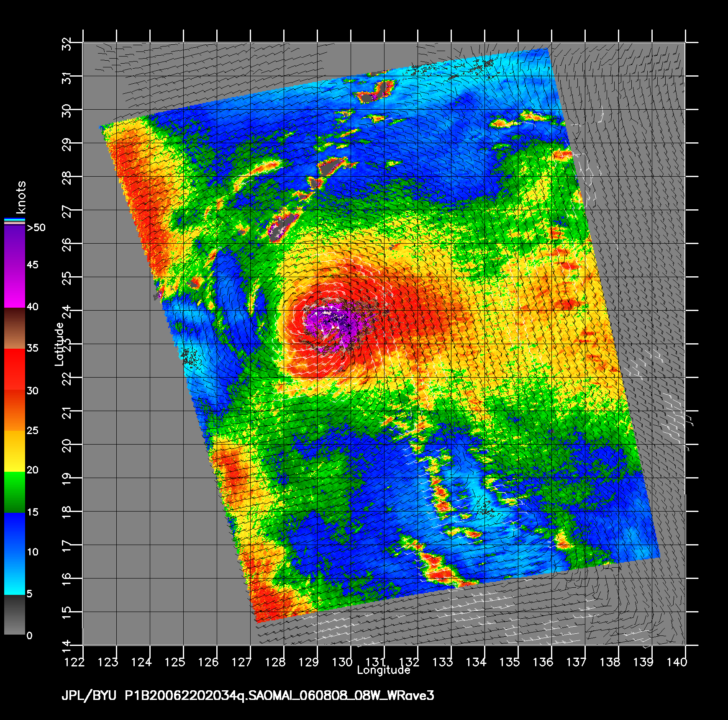Select the red 30–35 knot color band
The image size is (728, 720).
tap(15, 370)
